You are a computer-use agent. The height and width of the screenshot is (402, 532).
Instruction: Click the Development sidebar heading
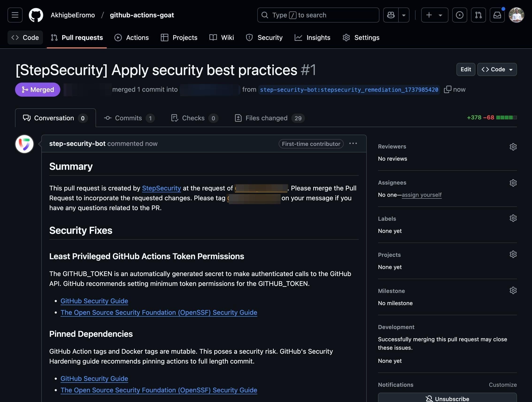[x=396, y=327]
